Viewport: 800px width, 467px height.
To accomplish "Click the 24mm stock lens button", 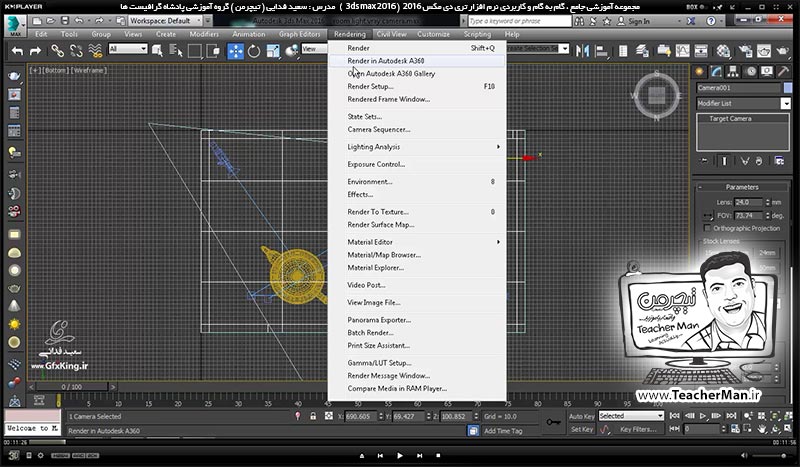I will point(767,253).
